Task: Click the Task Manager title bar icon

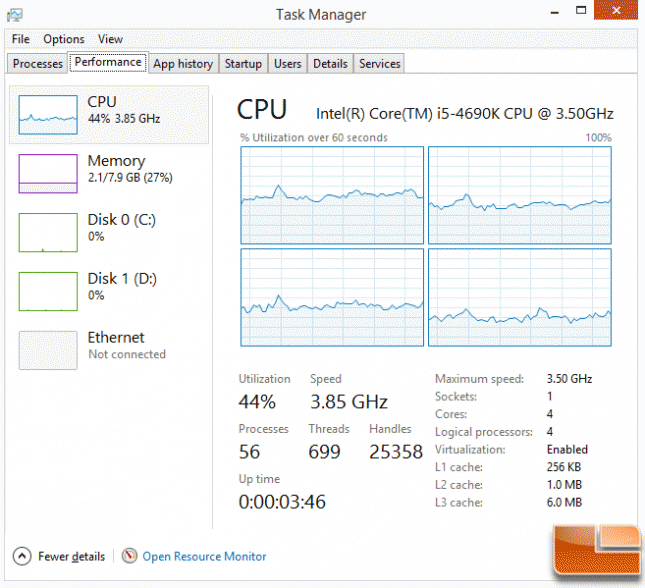Action: point(15,15)
